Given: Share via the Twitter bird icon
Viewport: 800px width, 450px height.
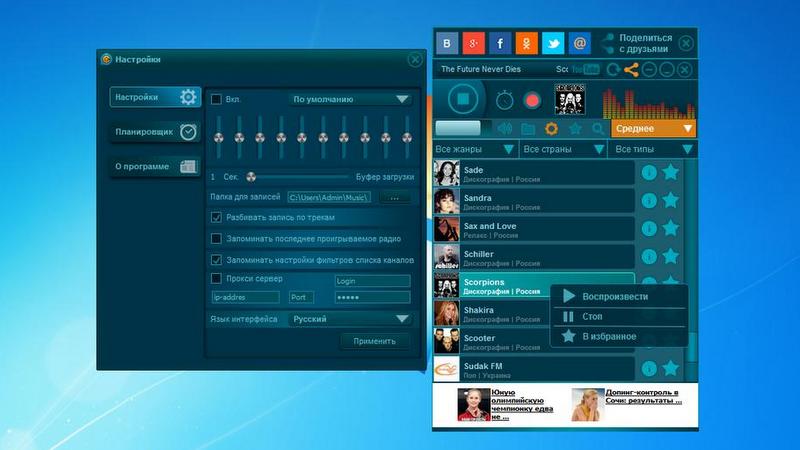Looking at the screenshot, I should point(553,43).
